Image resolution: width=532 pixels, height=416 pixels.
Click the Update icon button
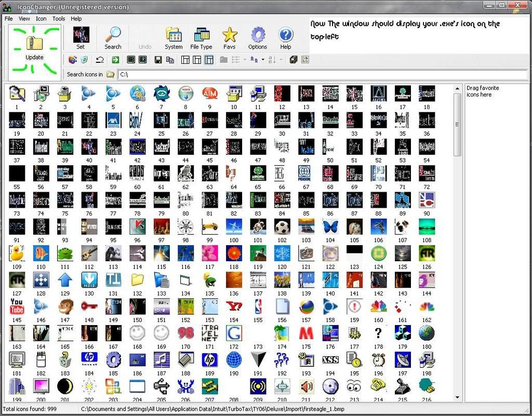coord(34,49)
